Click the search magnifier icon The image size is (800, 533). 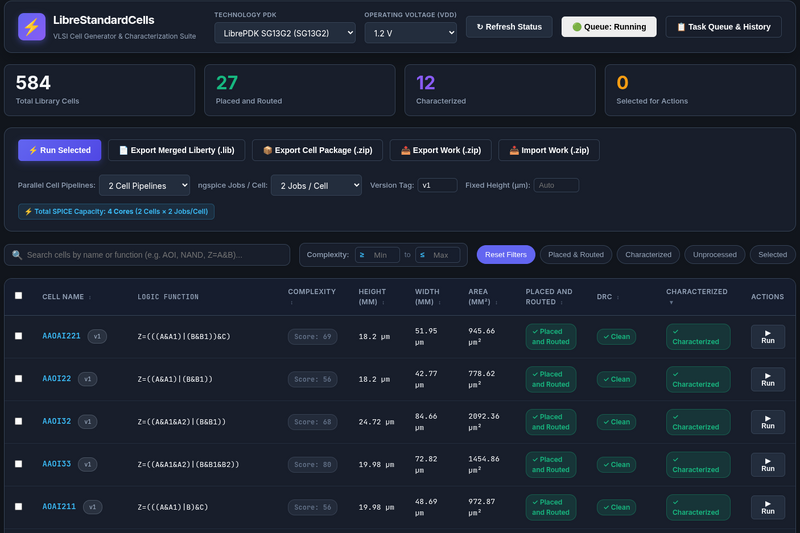click(17, 255)
